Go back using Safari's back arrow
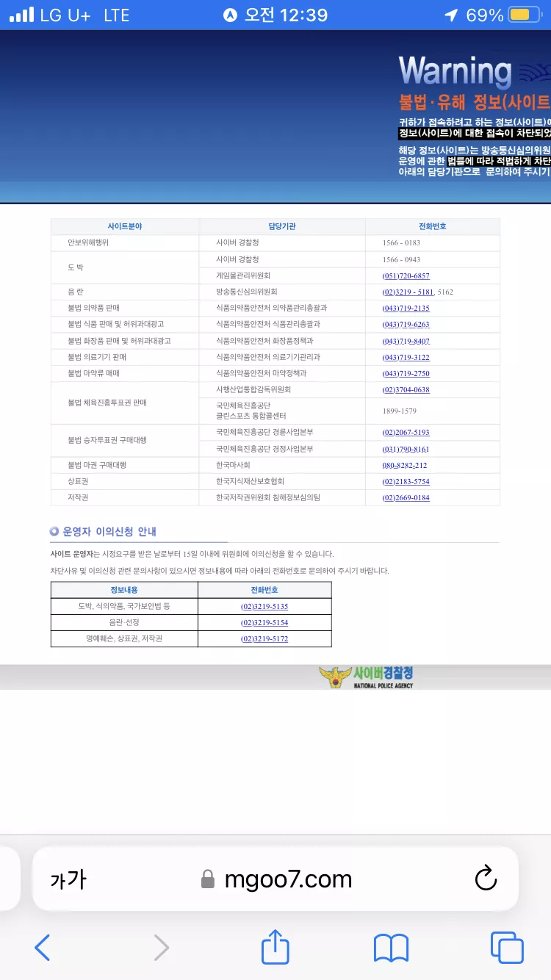Viewport: 551px width, 980px height. coord(43,948)
